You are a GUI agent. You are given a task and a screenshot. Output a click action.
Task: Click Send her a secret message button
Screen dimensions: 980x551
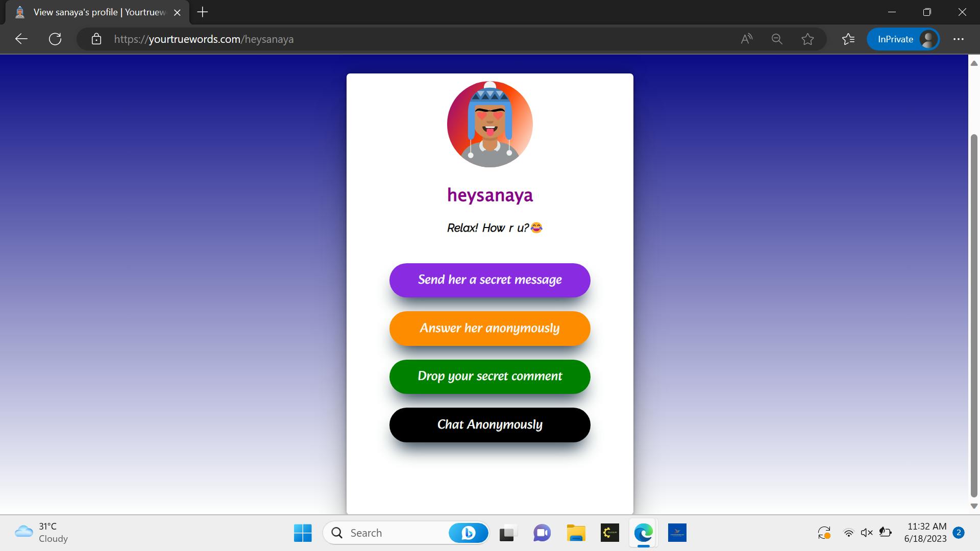(x=489, y=280)
